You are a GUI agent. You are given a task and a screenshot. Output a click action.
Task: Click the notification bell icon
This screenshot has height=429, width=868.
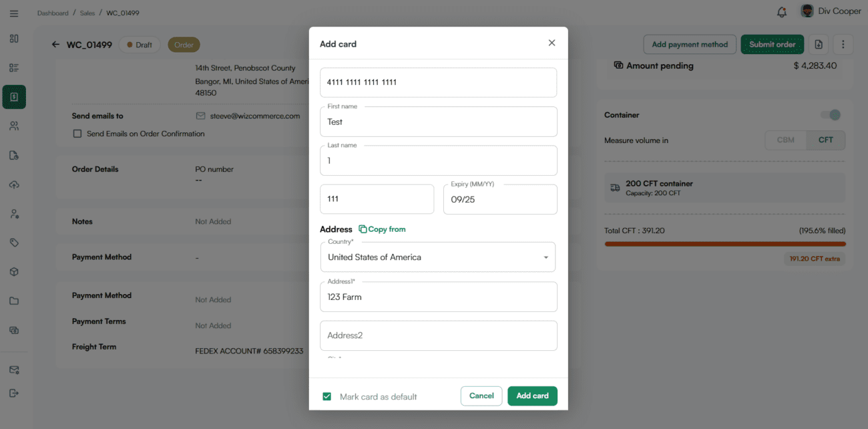[x=782, y=12]
